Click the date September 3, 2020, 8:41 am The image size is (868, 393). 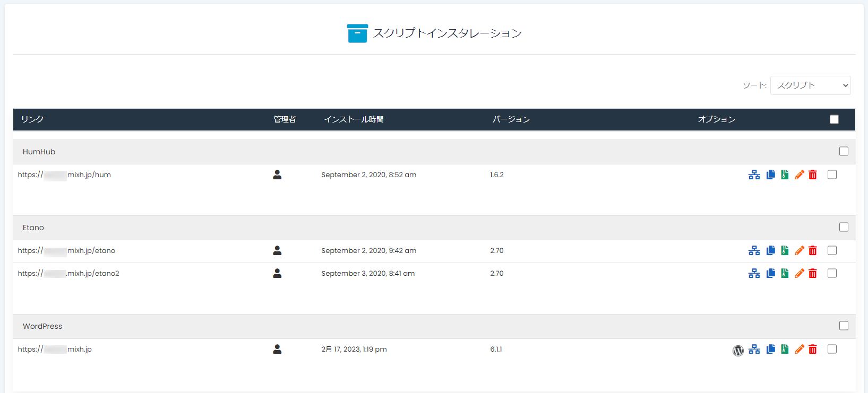368,273
